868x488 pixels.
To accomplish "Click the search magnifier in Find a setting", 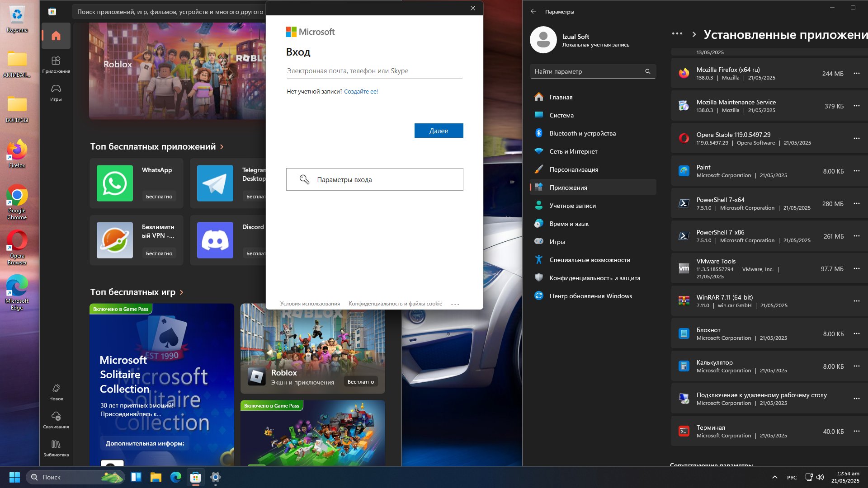I will tap(647, 71).
